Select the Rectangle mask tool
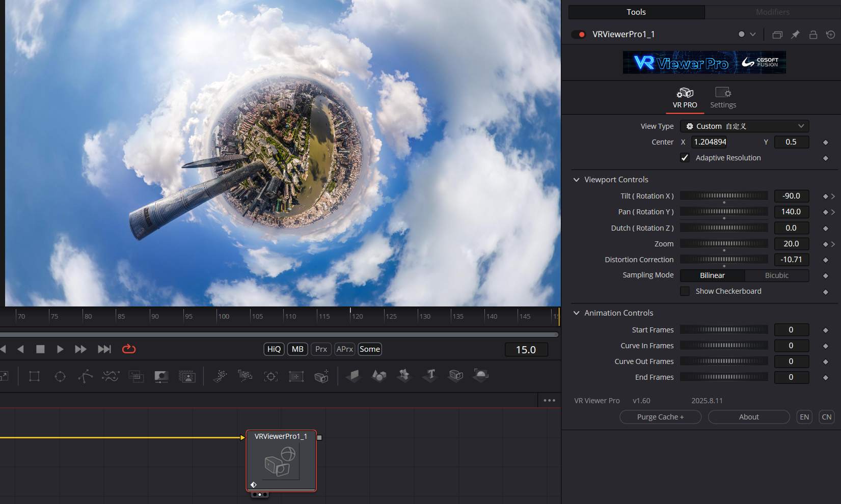Screen dimensions: 841x504 [x=34, y=376]
